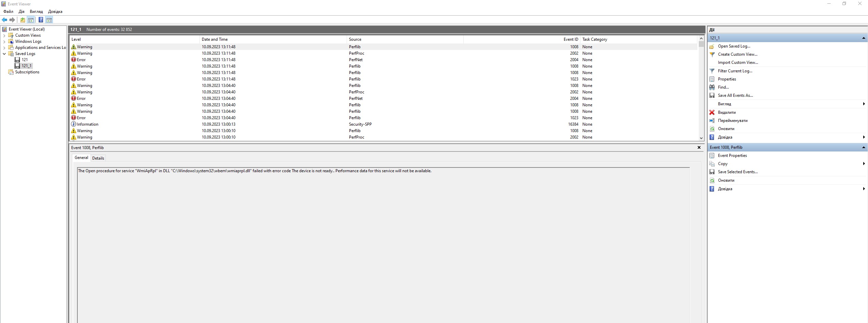Click the event list scroll down arrow
The height and width of the screenshot is (323, 868).
pos(701,138)
